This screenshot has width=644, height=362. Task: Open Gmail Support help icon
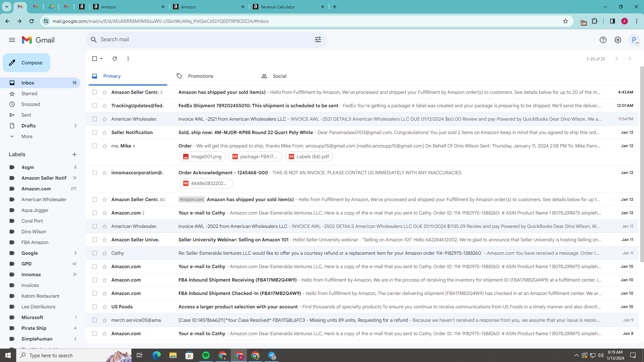pos(603,40)
